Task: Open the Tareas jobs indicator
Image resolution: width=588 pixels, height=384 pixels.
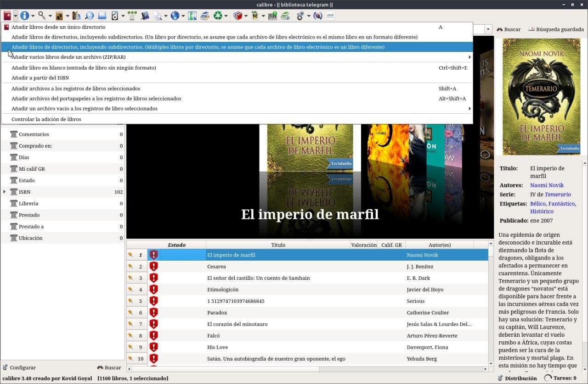Action: [560, 378]
